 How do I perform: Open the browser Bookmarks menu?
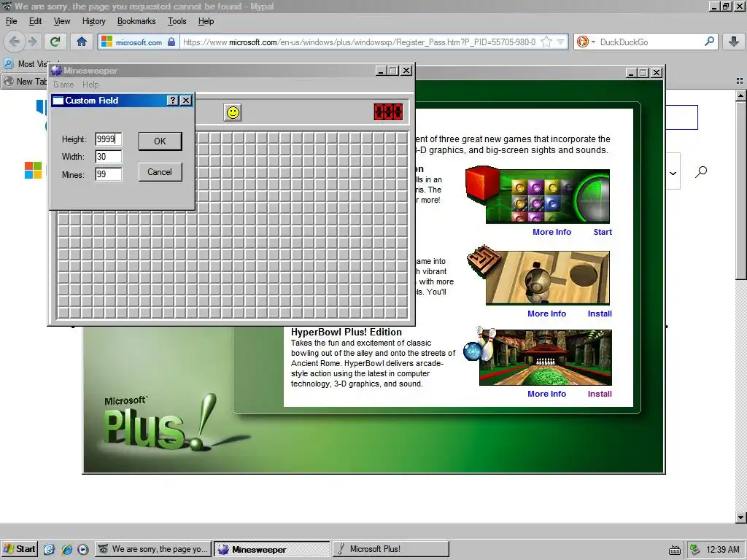click(136, 21)
